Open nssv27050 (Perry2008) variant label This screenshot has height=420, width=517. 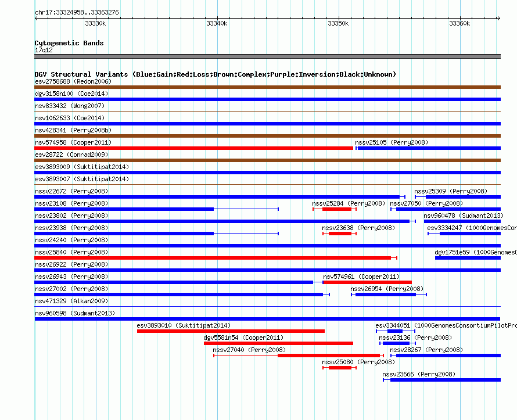coord(426,203)
